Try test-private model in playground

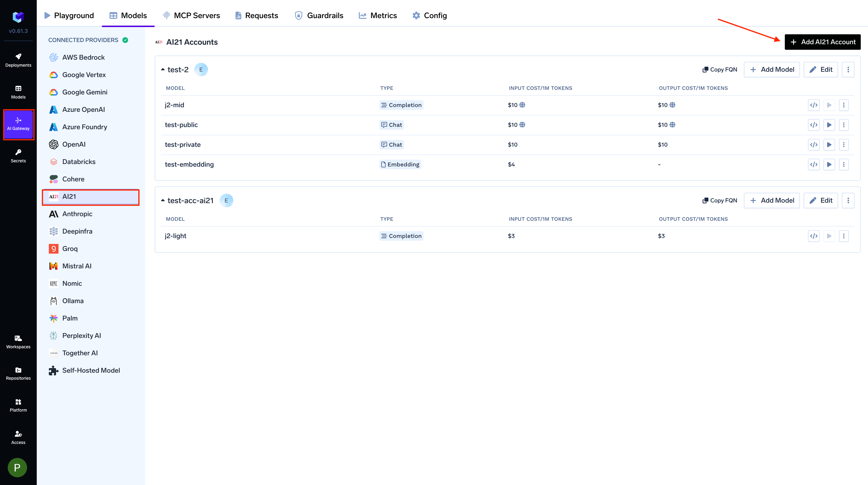[829, 145]
